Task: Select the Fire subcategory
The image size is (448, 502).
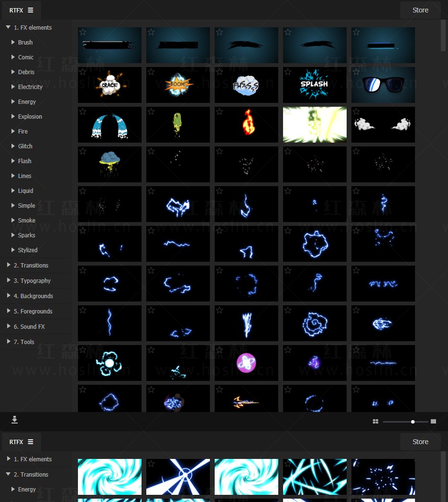Action: pyautogui.click(x=22, y=131)
